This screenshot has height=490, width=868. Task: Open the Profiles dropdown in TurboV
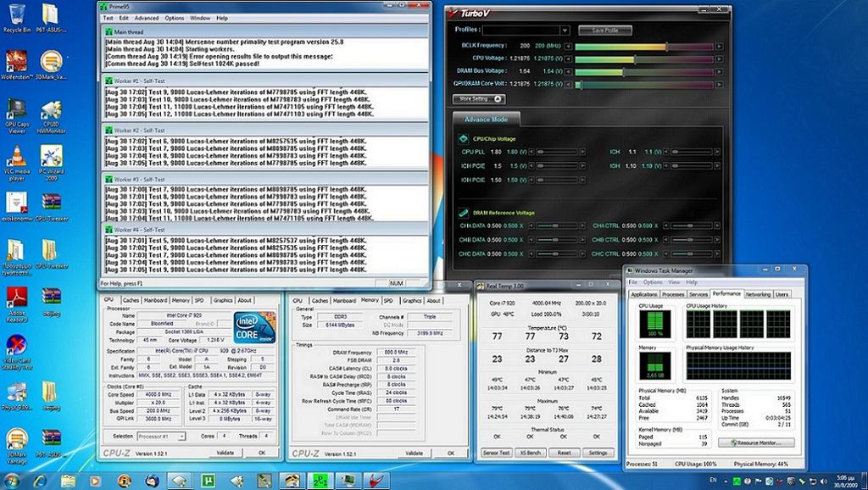(564, 31)
